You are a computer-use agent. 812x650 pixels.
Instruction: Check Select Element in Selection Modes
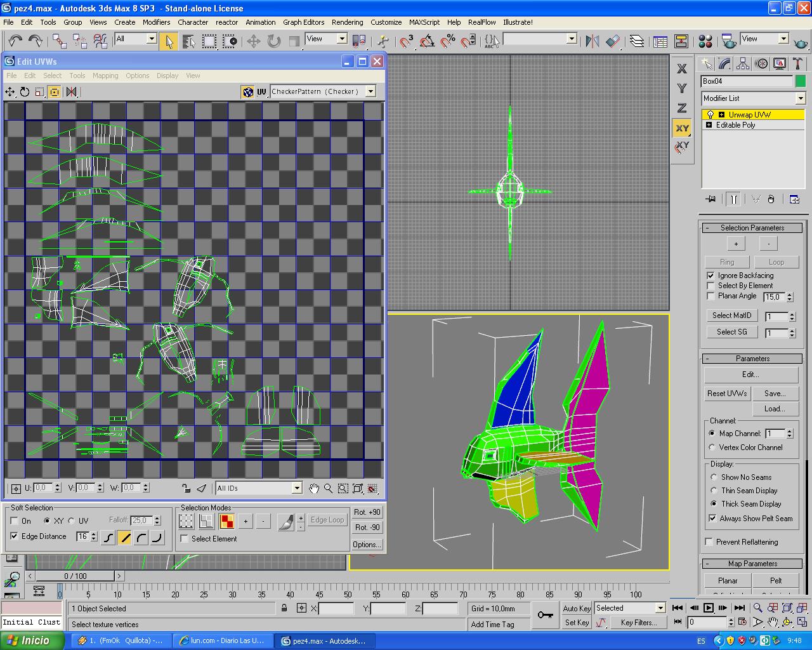(x=185, y=539)
